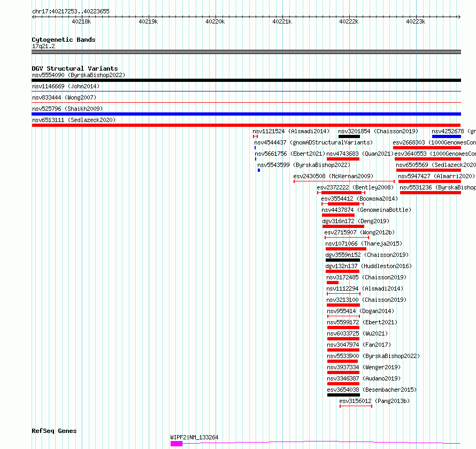Screen dimensions: 476x449
Task: Click nsv1071066 (Thareja2015) label
Action: pos(364,243)
